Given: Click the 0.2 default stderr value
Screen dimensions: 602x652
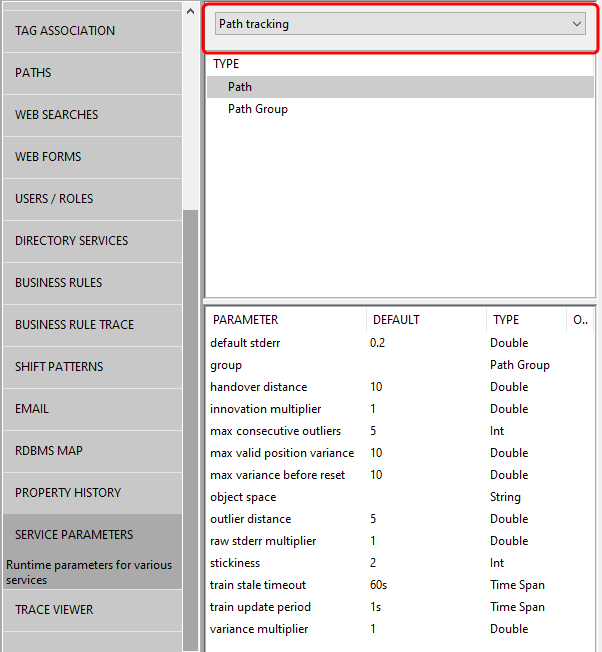Looking at the screenshot, I should (377, 343).
